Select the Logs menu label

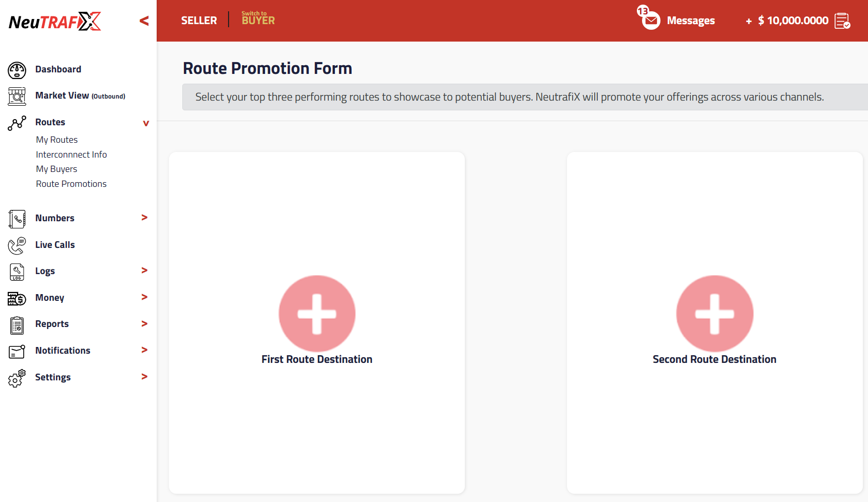click(45, 271)
